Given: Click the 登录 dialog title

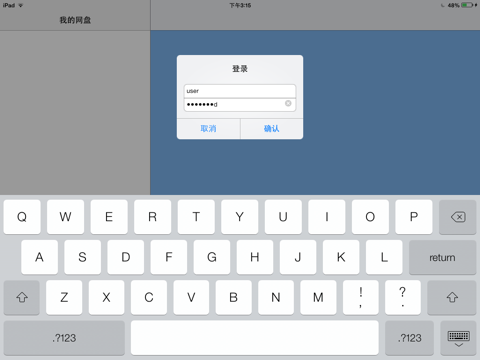Looking at the screenshot, I should click(240, 69).
